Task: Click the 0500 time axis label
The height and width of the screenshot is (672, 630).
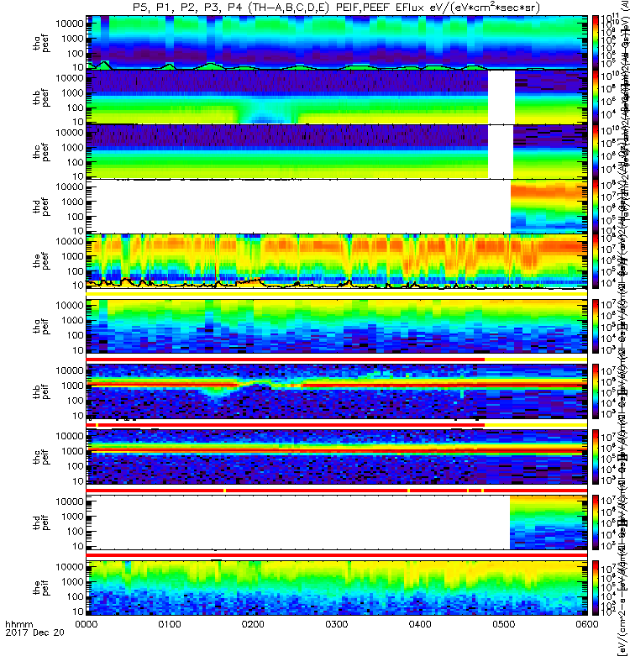Action: (x=503, y=624)
